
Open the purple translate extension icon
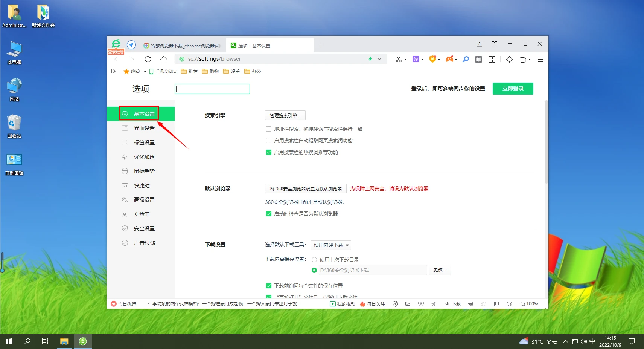coord(416,59)
